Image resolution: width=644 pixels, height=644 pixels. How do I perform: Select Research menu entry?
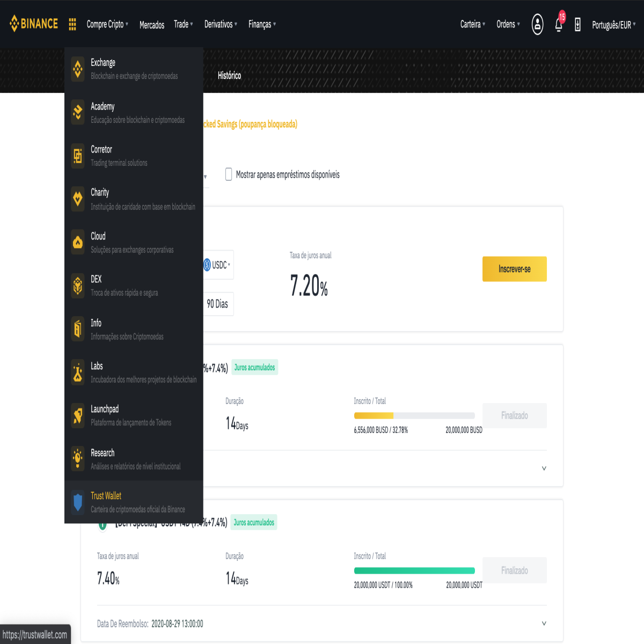tap(134, 459)
